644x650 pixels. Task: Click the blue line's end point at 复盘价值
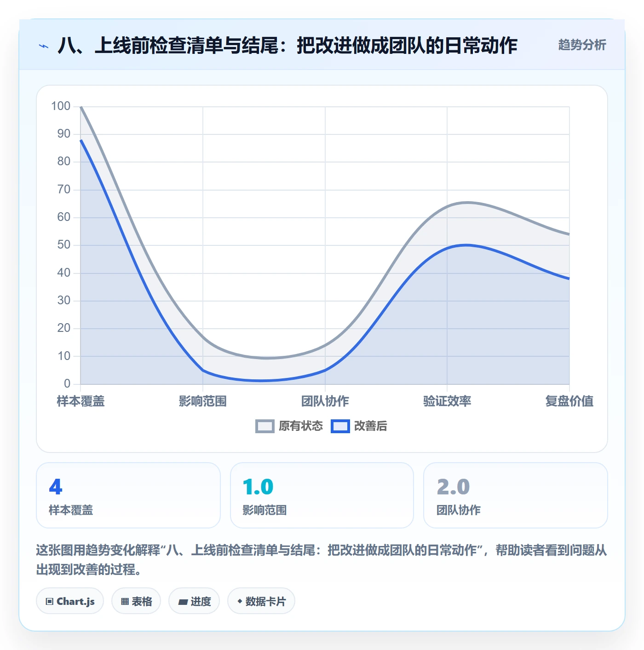(569, 279)
